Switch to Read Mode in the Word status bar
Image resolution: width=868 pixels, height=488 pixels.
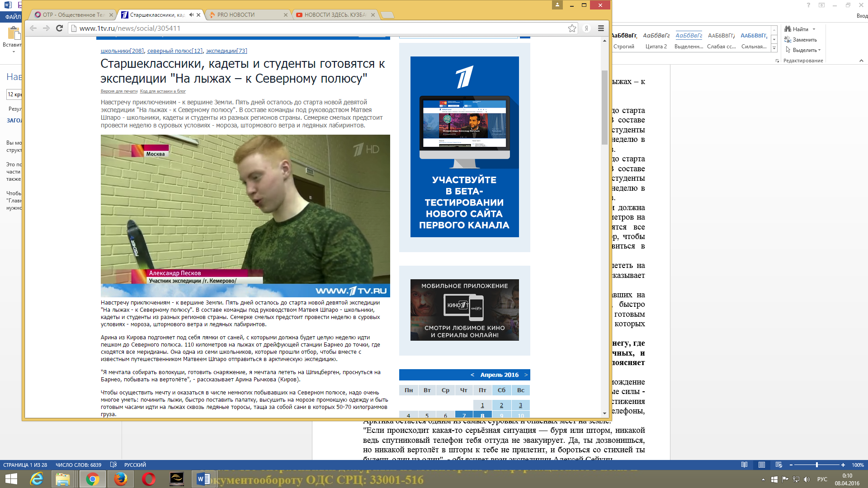click(x=745, y=465)
